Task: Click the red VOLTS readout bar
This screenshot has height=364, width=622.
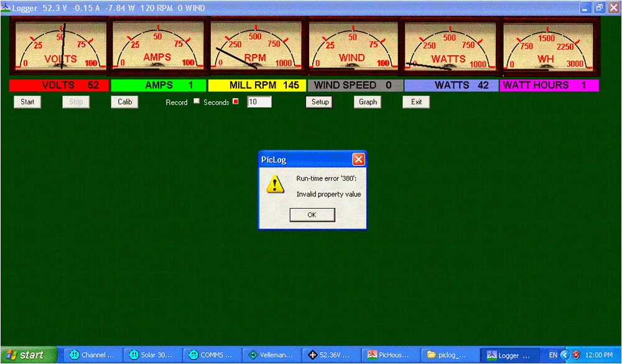Action: (59, 86)
